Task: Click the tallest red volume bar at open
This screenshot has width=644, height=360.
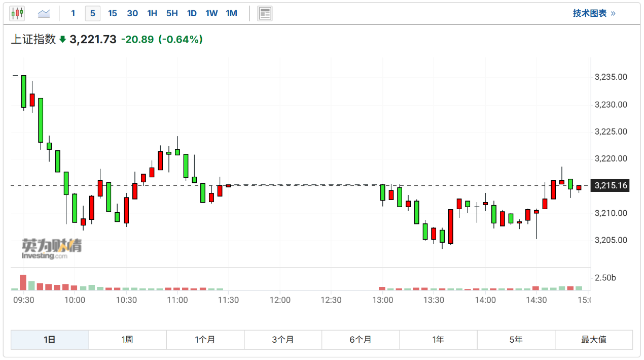Action: click(23, 283)
